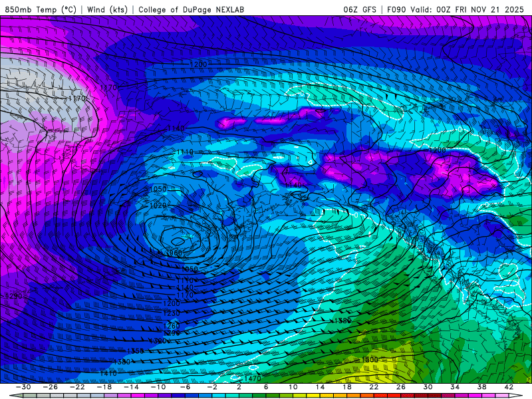Click the 960 low-center contour label
532x399 pixels.
point(175,253)
